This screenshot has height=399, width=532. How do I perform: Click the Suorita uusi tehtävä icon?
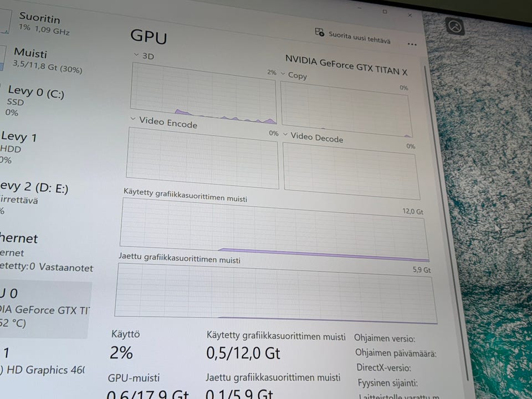point(319,32)
